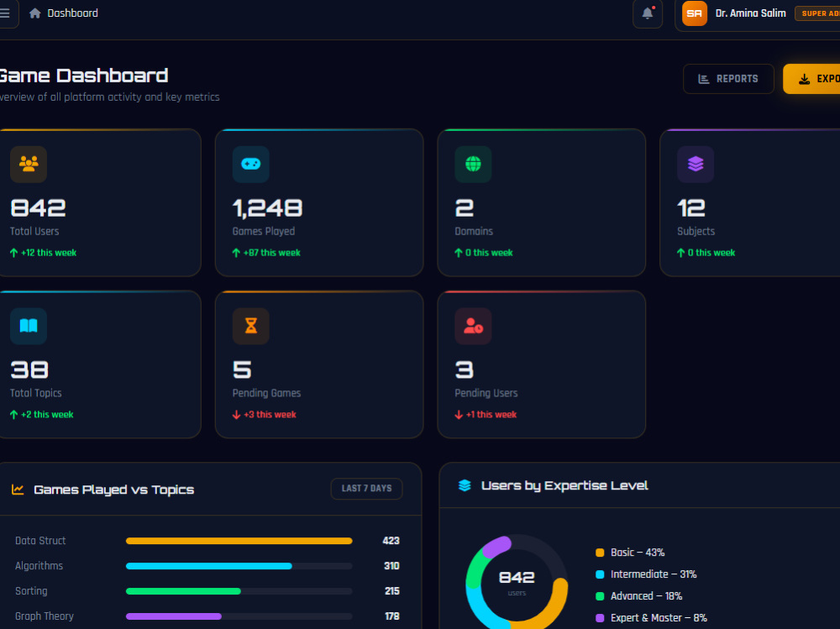Click the Domains value 2
This screenshot has height=629, width=840.
click(465, 208)
